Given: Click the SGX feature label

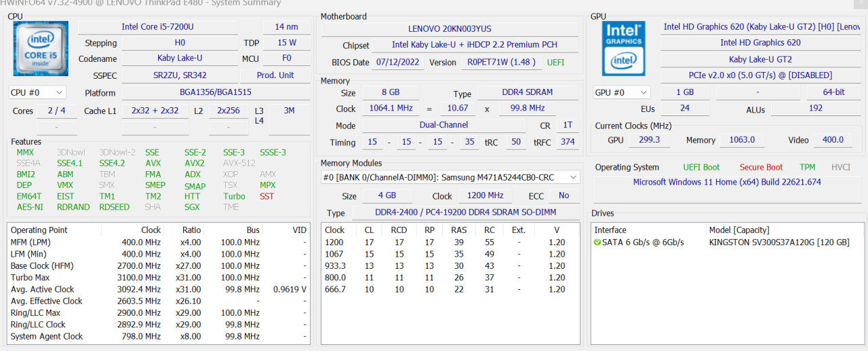Looking at the screenshot, I should [x=193, y=207].
